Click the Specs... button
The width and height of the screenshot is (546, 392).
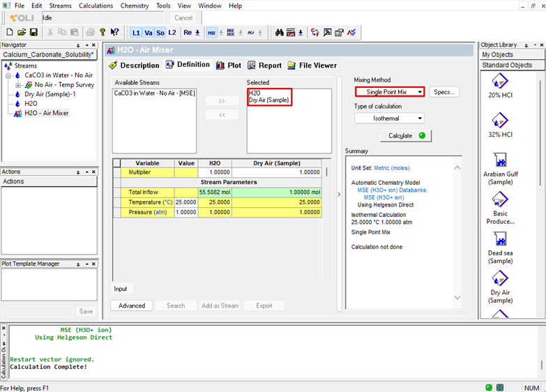click(x=444, y=92)
